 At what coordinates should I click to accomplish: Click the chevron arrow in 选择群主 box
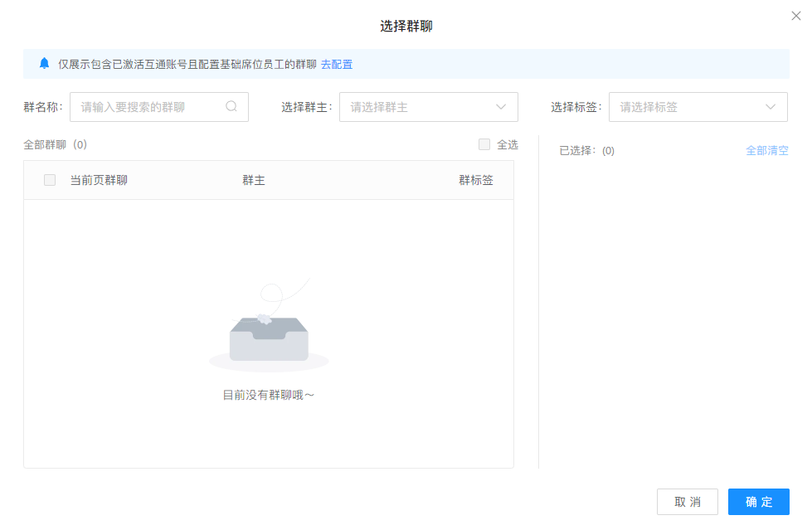point(501,107)
